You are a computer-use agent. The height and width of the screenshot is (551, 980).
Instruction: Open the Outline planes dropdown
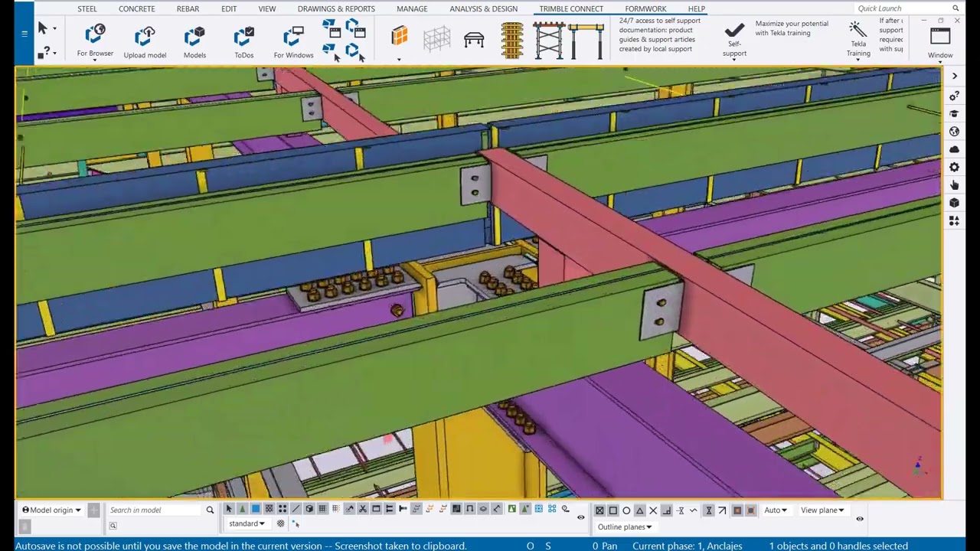click(625, 527)
